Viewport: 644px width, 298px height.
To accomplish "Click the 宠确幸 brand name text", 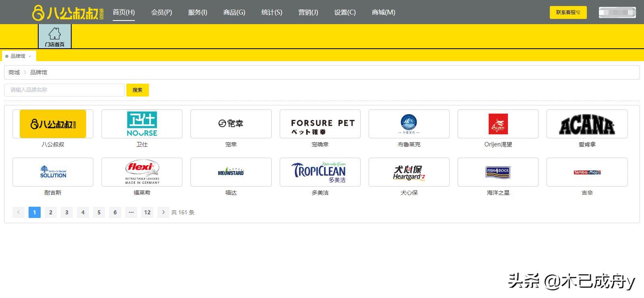I will (x=320, y=144).
